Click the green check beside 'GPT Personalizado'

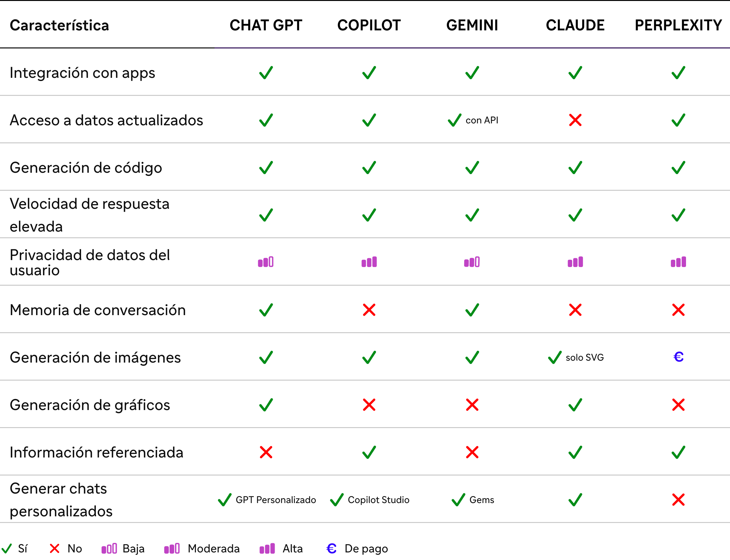(225, 500)
